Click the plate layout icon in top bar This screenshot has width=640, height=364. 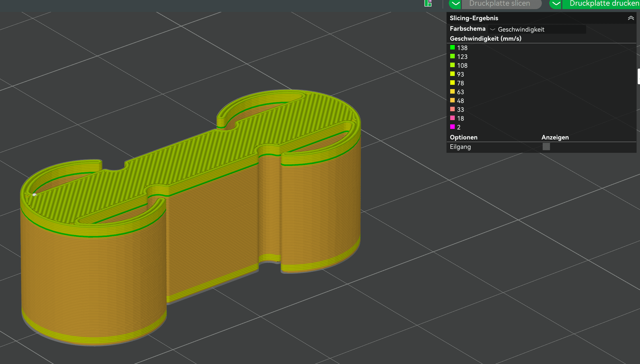tap(428, 3)
